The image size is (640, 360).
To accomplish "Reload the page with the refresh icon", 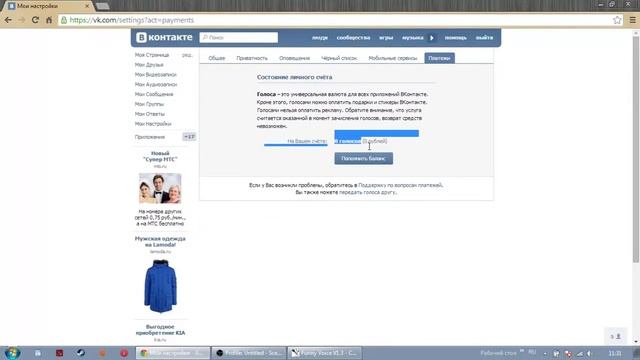I will click(x=36, y=20).
